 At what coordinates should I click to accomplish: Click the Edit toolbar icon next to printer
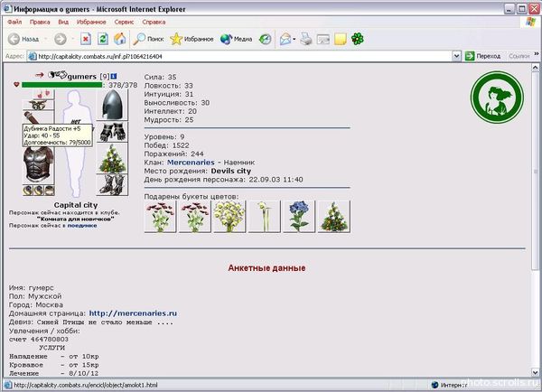coord(322,40)
